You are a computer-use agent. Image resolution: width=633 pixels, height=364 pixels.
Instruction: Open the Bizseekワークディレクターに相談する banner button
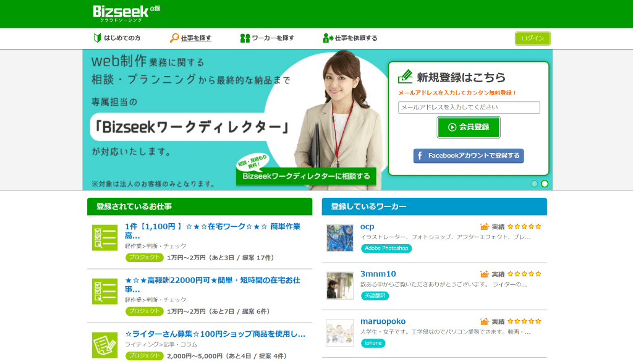coord(306,177)
